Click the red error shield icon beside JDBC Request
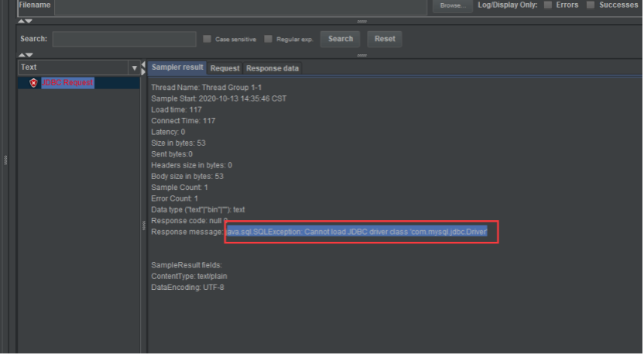This screenshot has height=355, width=644. [33, 83]
